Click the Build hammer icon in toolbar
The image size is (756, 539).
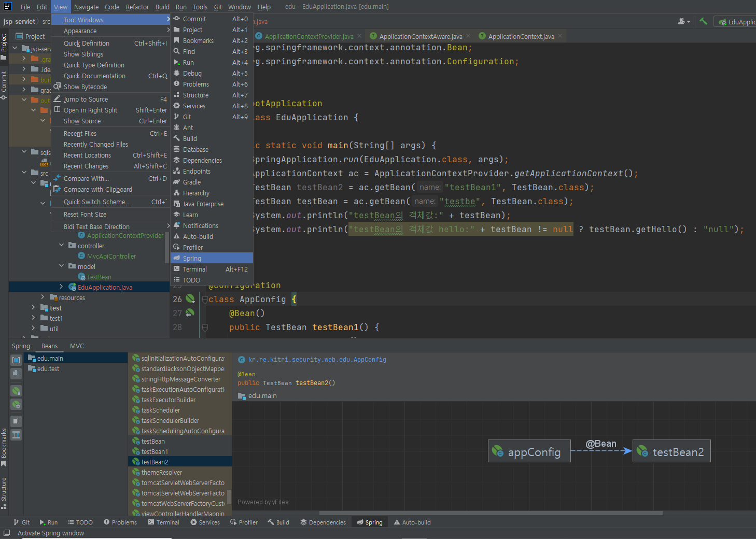click(x=703, y=21)
